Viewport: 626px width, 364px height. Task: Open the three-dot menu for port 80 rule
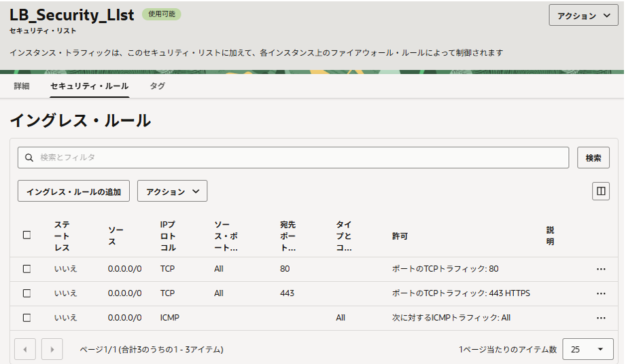tap(600, 269)
